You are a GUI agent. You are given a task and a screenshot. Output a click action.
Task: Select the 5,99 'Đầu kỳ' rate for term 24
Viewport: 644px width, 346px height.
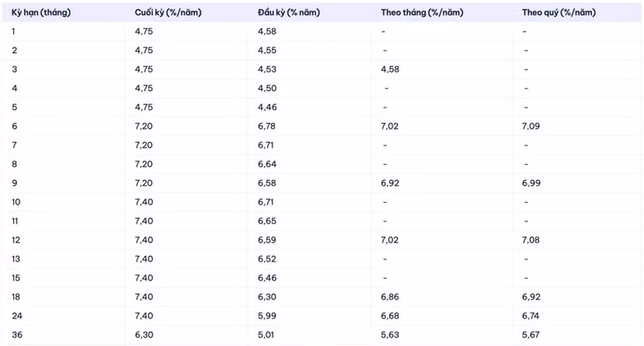click(x=267, y=316)
